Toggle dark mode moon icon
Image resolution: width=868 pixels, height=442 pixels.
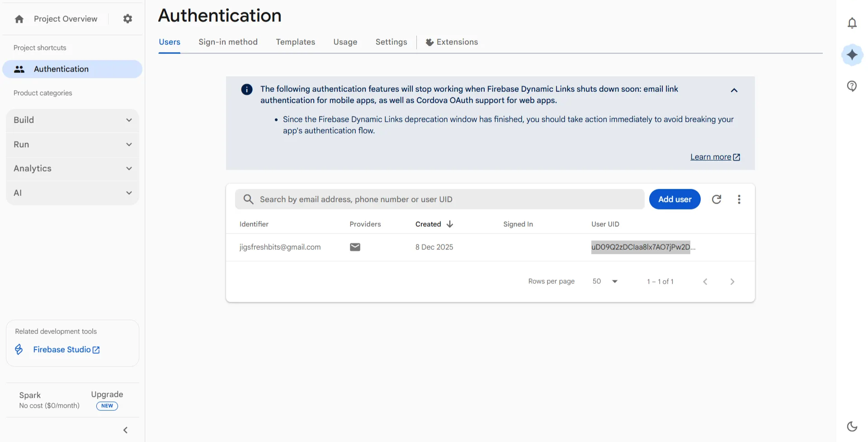(x=852, y=426)
